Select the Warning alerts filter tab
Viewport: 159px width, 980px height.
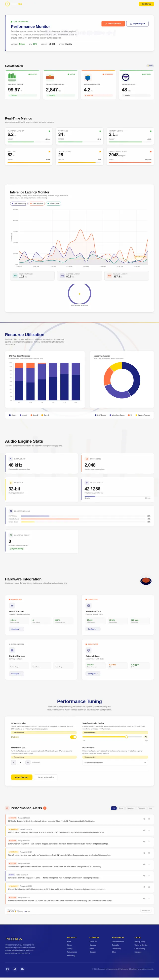click(130, 808)
